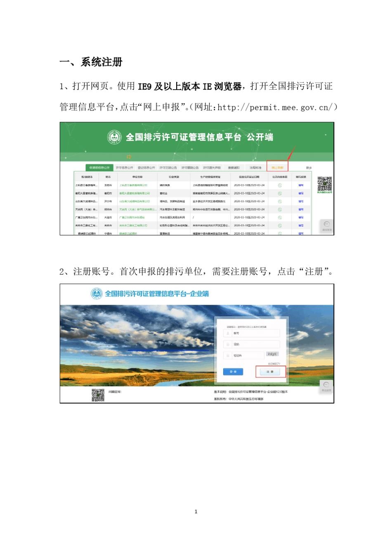Image resolution: width=392 pixels, height=555 pixels.
Task: Click 填写 feedback link in 天纳克 row
Action: pyautogui.click(x=301, y=209)
